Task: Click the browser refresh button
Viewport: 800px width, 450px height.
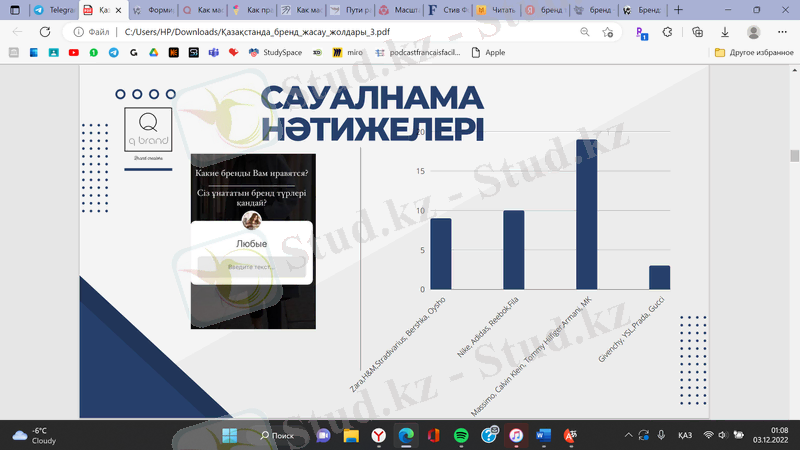Action: point(45,32)
